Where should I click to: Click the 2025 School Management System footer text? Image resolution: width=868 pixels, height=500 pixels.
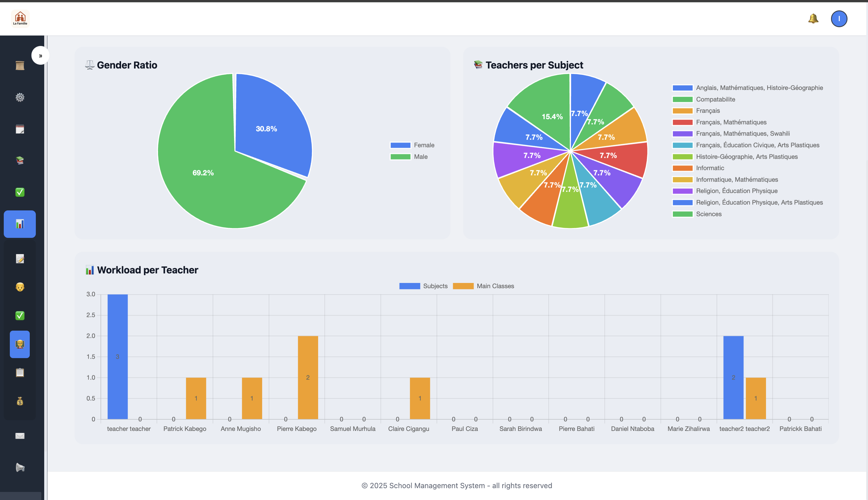(x=457, y=486)
